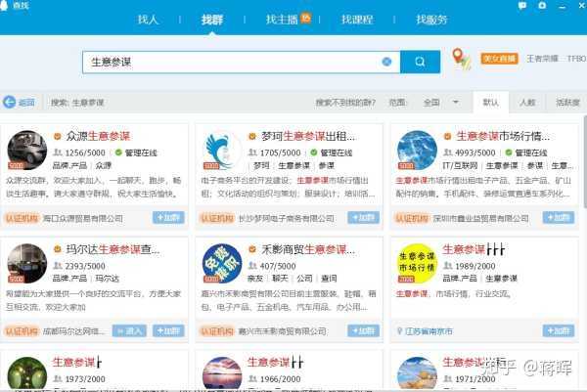Open 玛尔达生意参谋 group avatar
This screenshot has height=392, width=587.
click(x=27, y=263)
